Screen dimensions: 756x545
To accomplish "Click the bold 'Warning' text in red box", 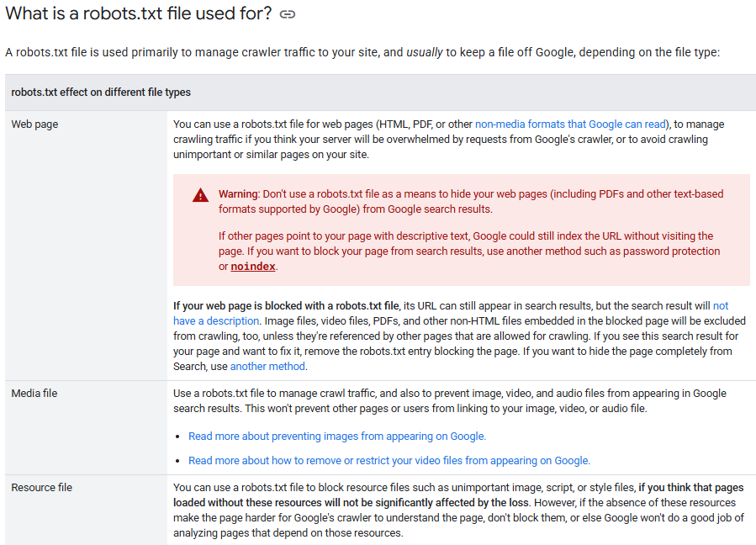I will point(239,193).
